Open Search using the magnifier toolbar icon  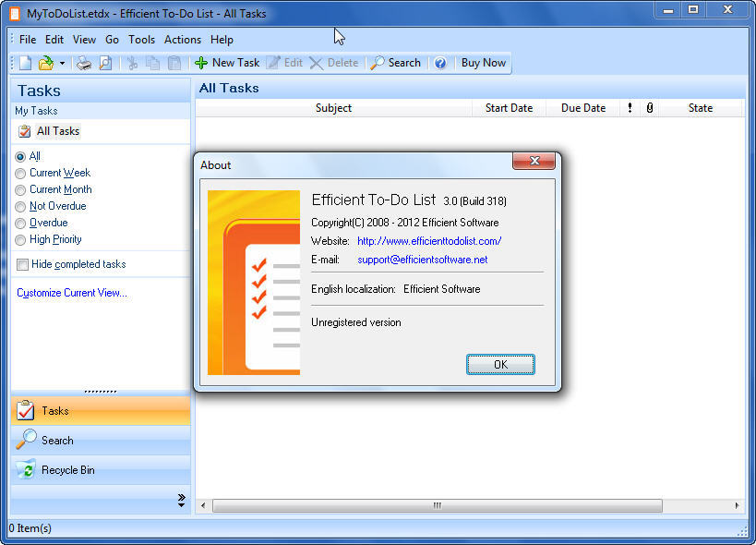[x=396, y=63]
